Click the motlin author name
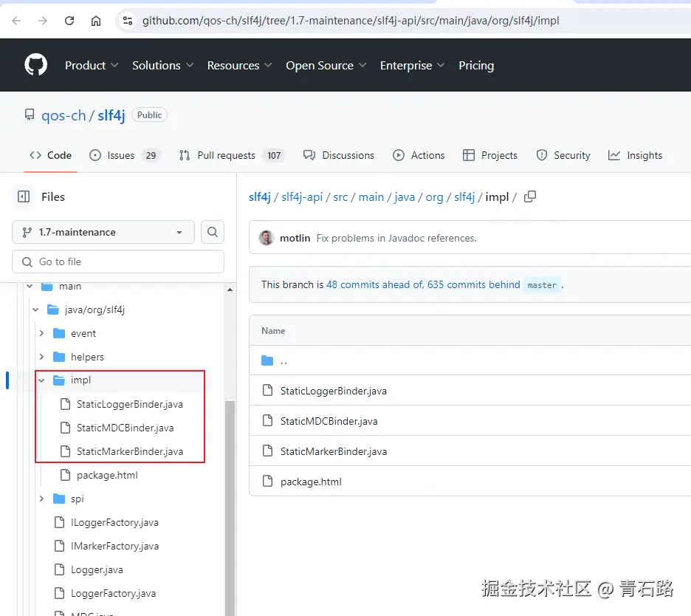Screen dimensions: 691x616 coord(295,238)
